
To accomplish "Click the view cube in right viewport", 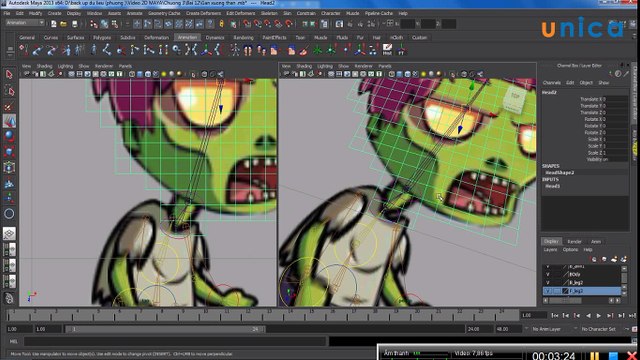I will pyautogui.click(x=514, y=99).
